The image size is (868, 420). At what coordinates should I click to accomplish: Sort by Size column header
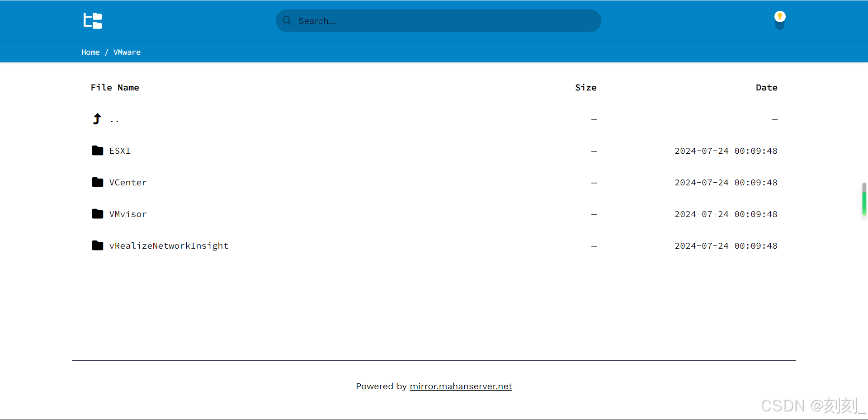point(586,88)
